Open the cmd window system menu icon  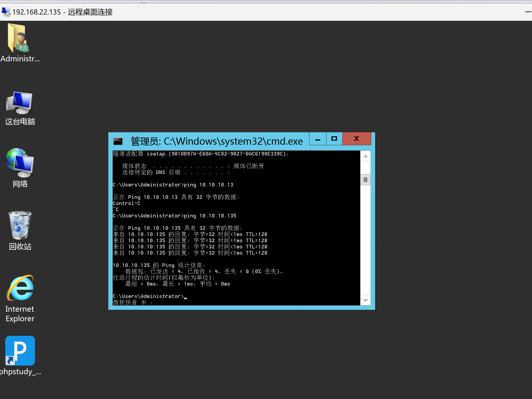pyautogui.click(x=118, y=141)
